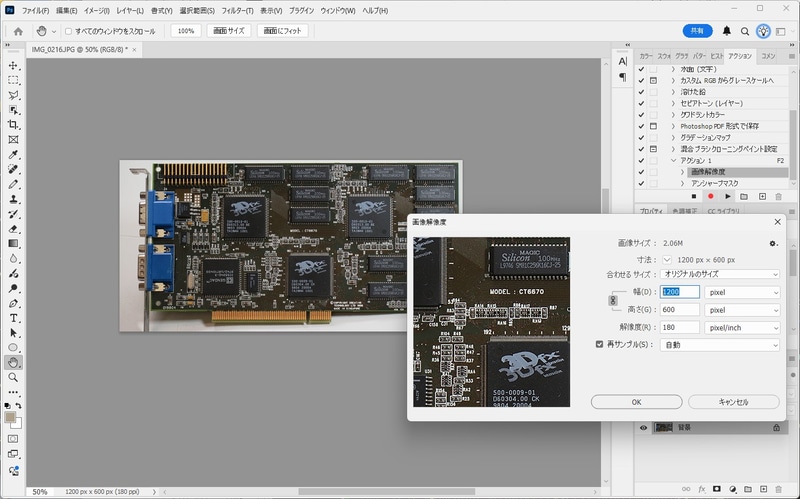This screenshot has width=800, height=499.
Task: Select the Clone Stamp tool
Action: click(13, 199)
